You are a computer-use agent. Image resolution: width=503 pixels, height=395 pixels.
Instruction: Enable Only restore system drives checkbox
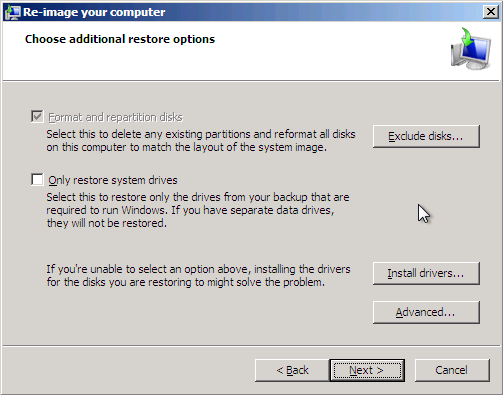click(x=37, y=179)
